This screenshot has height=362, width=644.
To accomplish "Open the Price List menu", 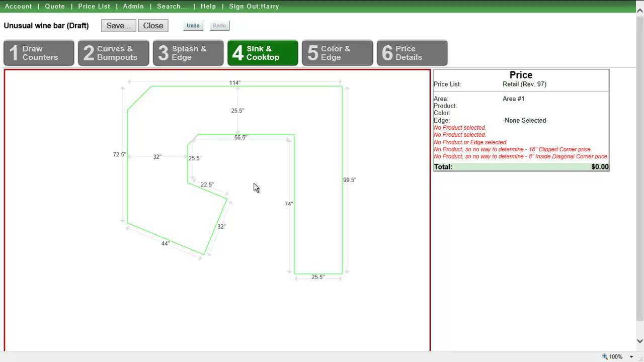I will click(94, 6).
